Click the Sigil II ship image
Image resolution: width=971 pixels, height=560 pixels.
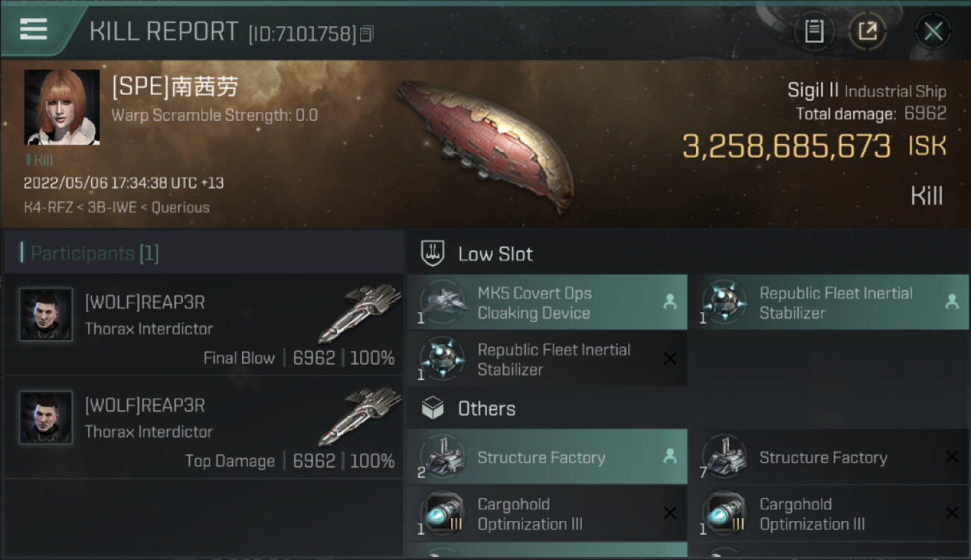click(485, 146)
